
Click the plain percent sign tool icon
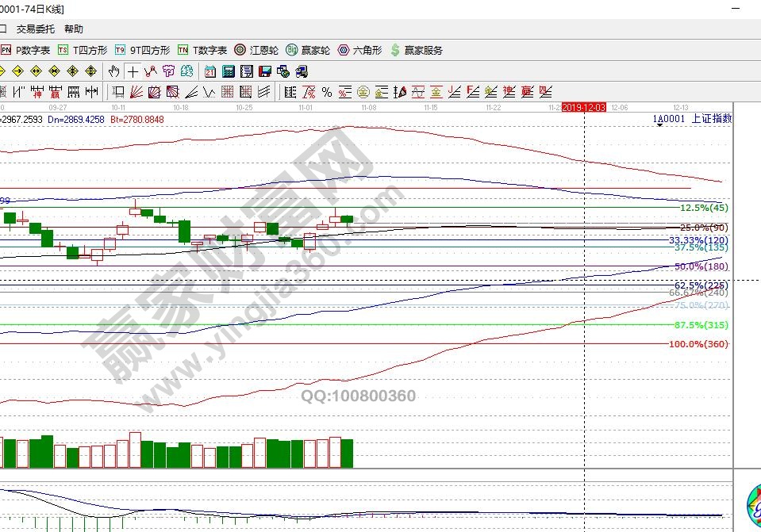tap(326, 92)
